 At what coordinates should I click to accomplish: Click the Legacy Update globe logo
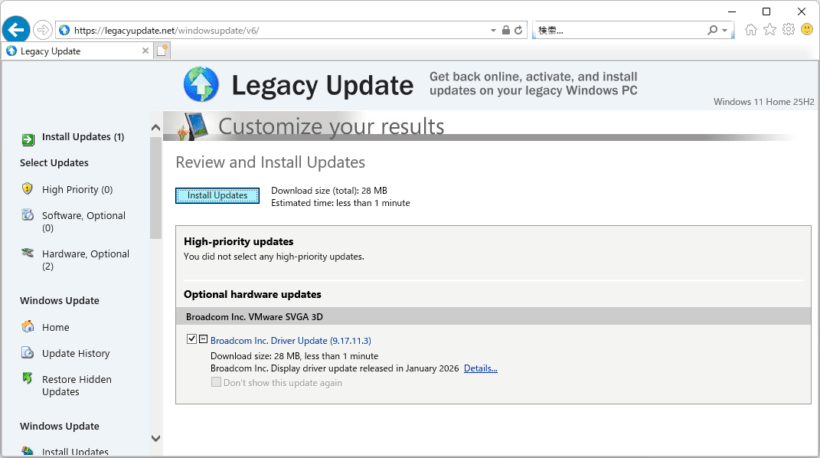click(201, 84)
